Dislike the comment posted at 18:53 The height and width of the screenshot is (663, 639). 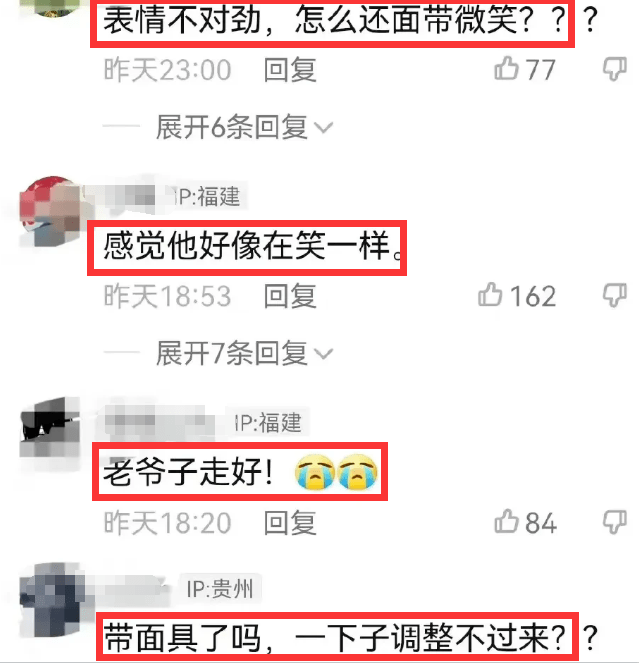[x=615, y=295]
